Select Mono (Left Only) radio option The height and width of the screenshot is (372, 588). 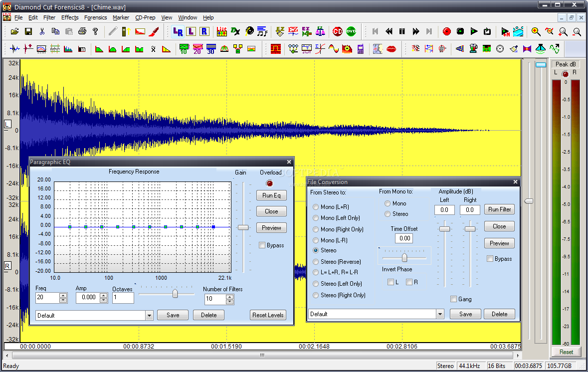316,218
